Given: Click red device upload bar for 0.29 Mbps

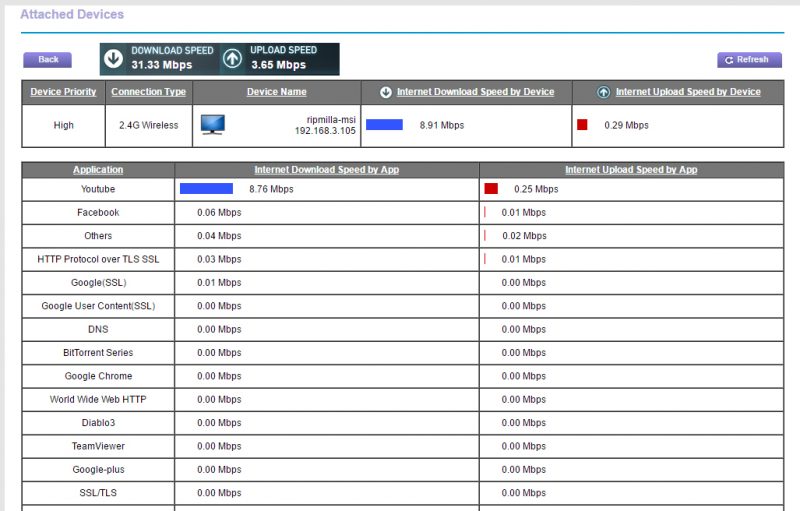Looking at the screenshot, I should [x=582, y=125].
